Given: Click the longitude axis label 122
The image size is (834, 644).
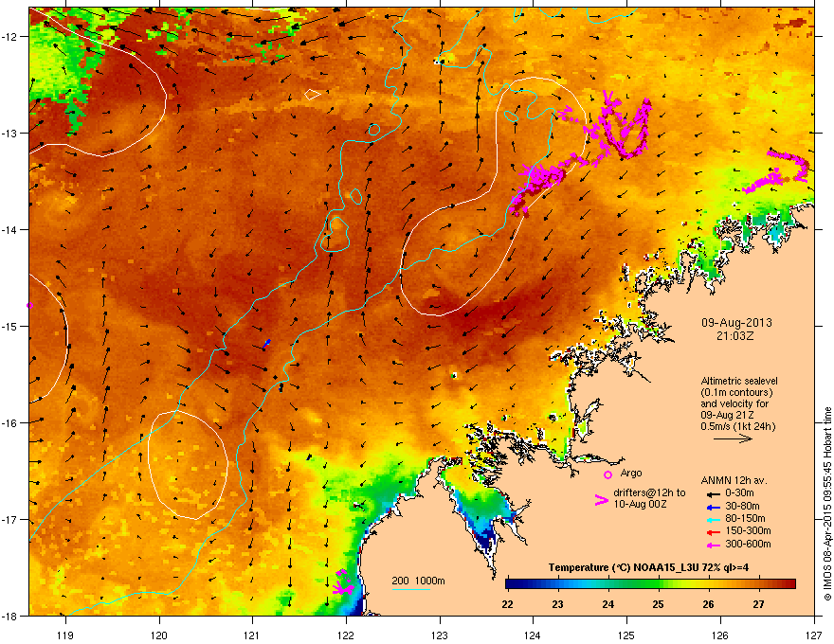Looking at the screenshot, I should (346, 635).
